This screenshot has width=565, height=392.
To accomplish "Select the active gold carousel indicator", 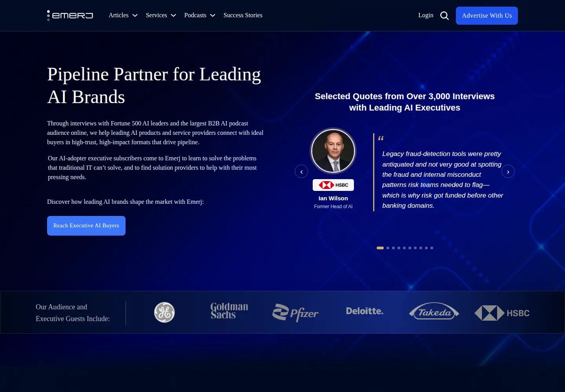I will (380, 248).
